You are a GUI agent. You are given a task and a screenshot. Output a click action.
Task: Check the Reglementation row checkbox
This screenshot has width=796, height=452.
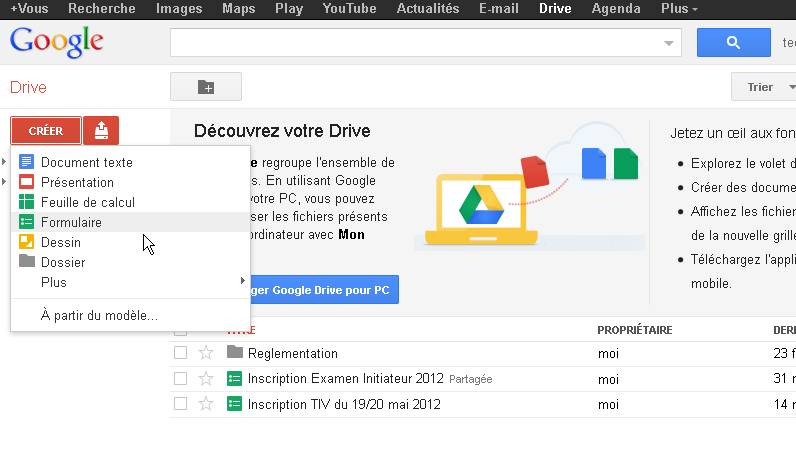click(180, 352)
